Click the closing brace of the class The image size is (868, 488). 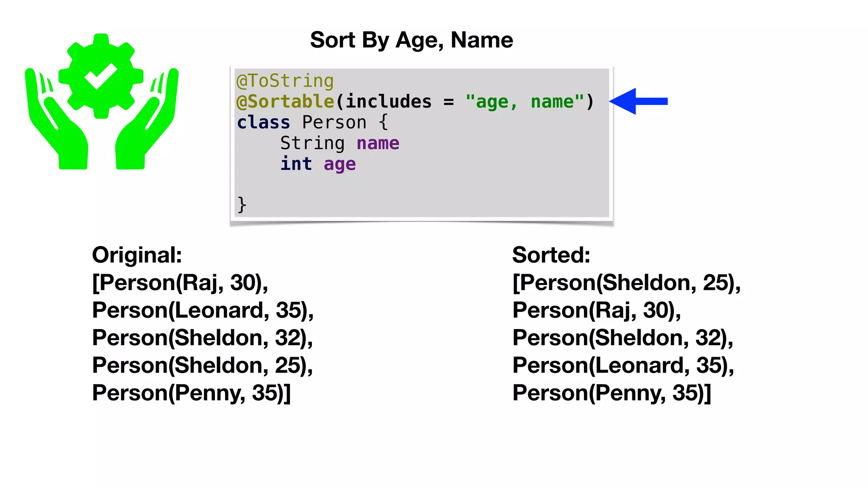(x=242, y=205)
